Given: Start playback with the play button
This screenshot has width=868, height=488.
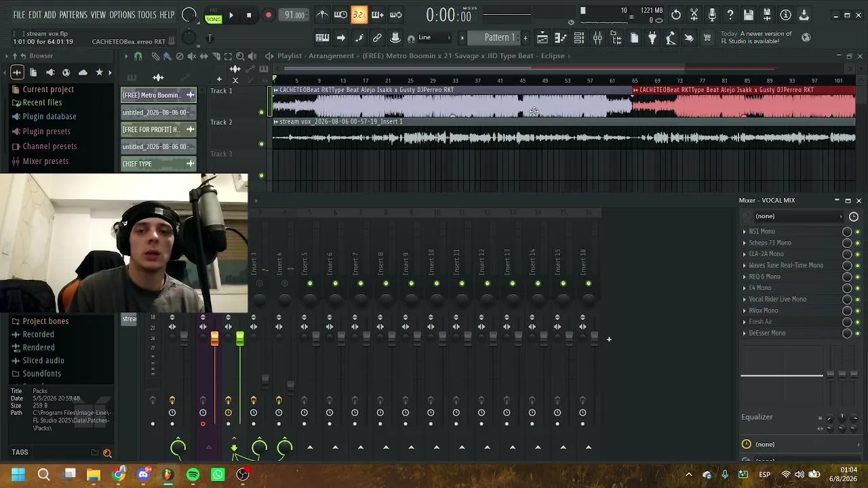Looking at the screenshot, I should [x=231, y=15].
